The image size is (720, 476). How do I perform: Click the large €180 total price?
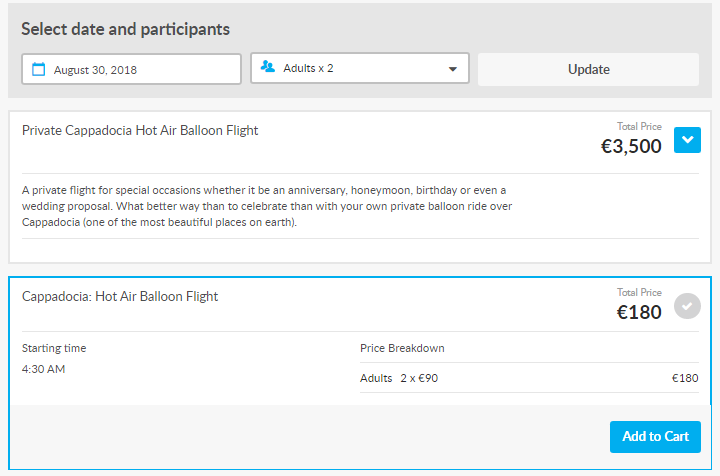coord(639,313)
